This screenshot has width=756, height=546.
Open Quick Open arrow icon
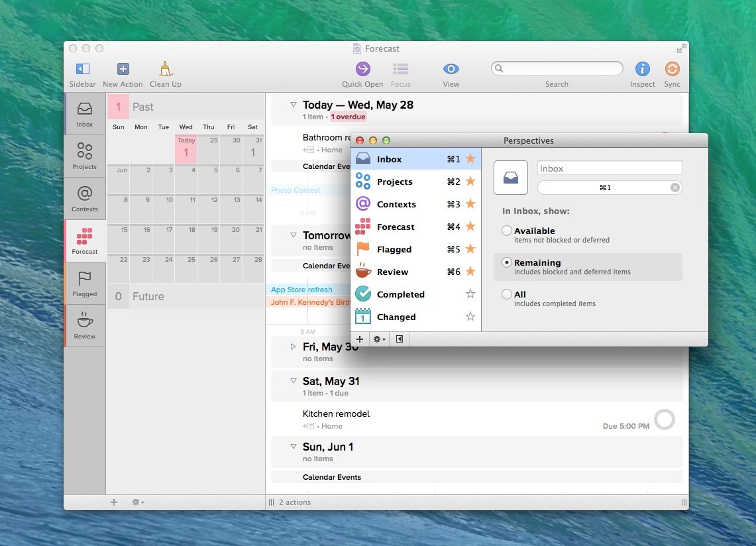pyautogui.click(x=362, y=69)
